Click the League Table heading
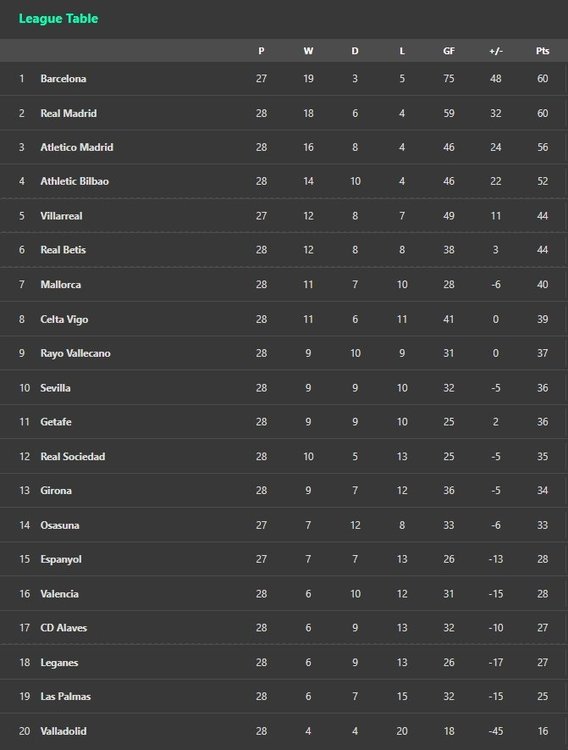 58,19
